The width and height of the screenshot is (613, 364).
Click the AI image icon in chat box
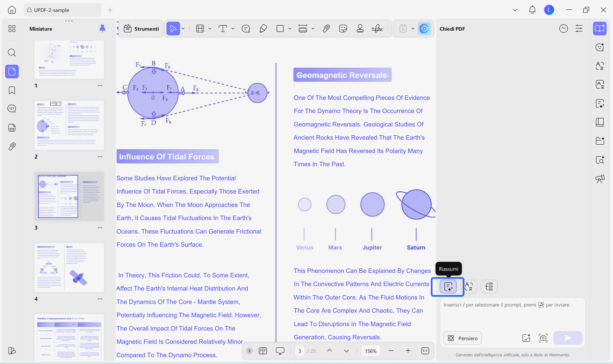(x=526, y=338)
